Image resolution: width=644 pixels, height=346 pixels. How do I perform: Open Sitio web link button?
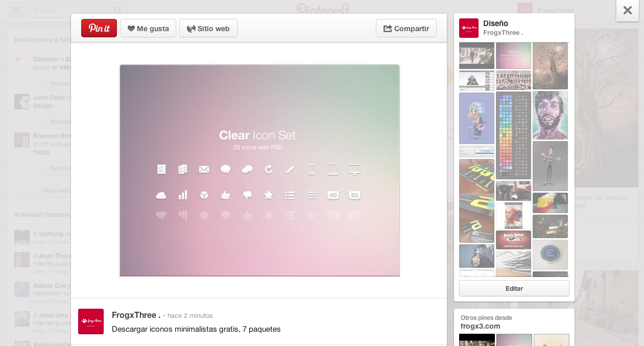tap(208, 29)
